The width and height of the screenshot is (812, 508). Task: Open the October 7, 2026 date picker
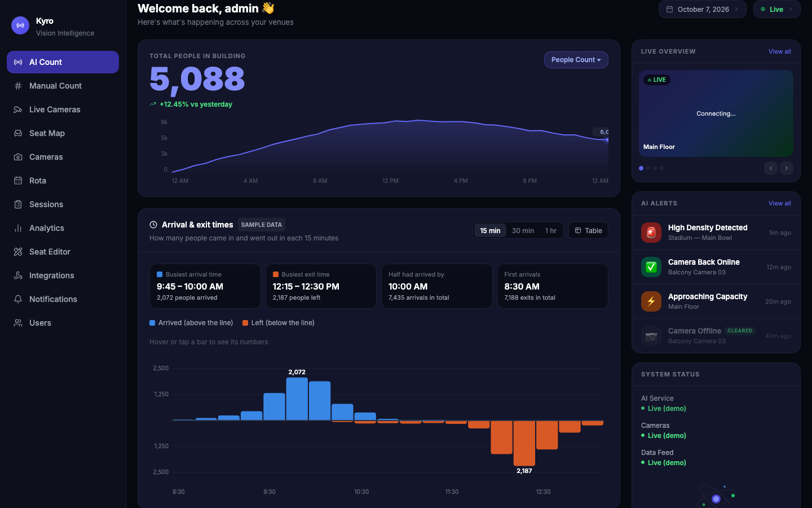(x=703, y=9)
